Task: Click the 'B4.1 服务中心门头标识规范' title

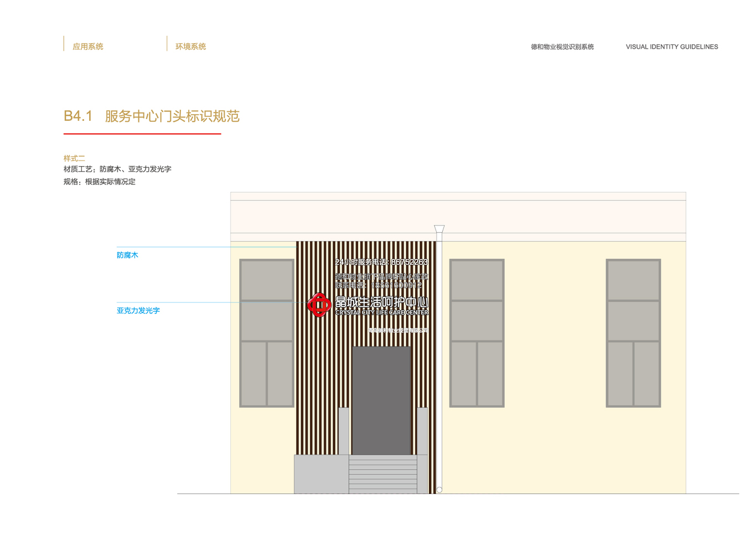Action: (x=152, y=116)
